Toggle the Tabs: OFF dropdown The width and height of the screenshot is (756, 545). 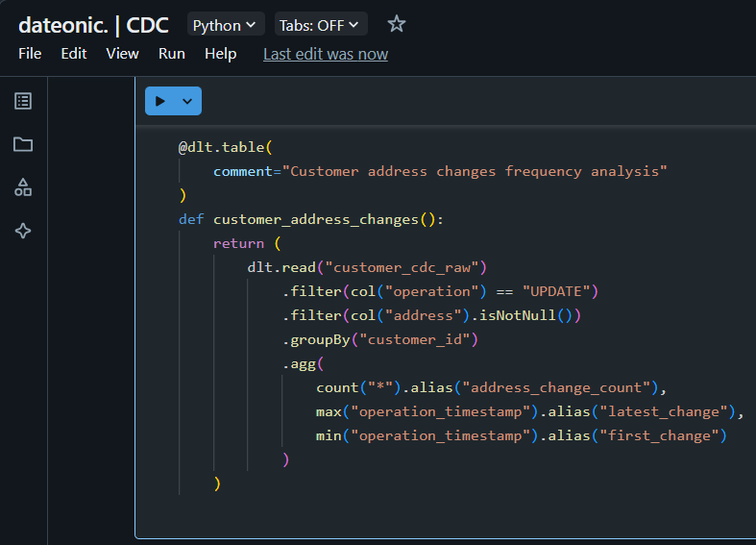tap(320, 25)
